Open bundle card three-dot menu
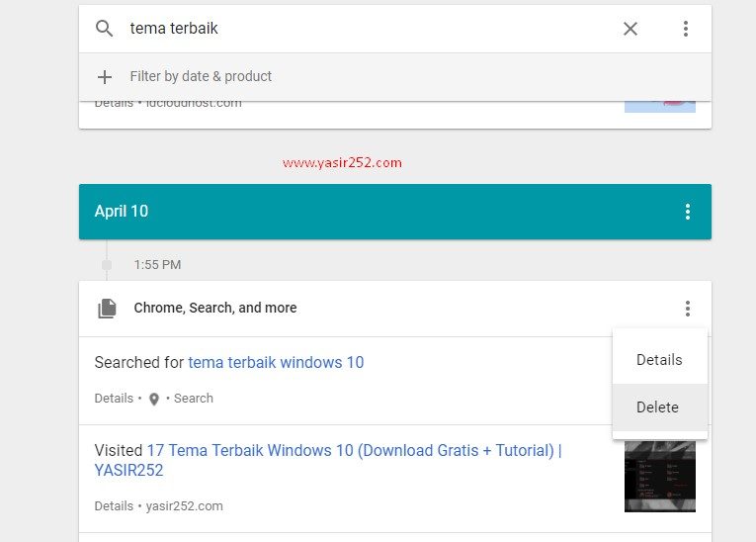Image resolution: width=756 pixels, height=542 pixels. pyautogui.click(x=688, y=309)
